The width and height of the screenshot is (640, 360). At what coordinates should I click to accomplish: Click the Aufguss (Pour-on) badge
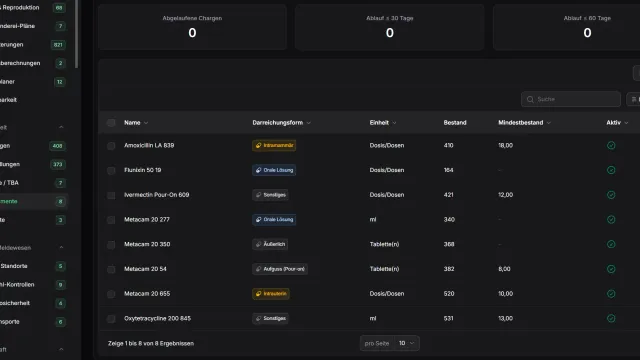280,269
